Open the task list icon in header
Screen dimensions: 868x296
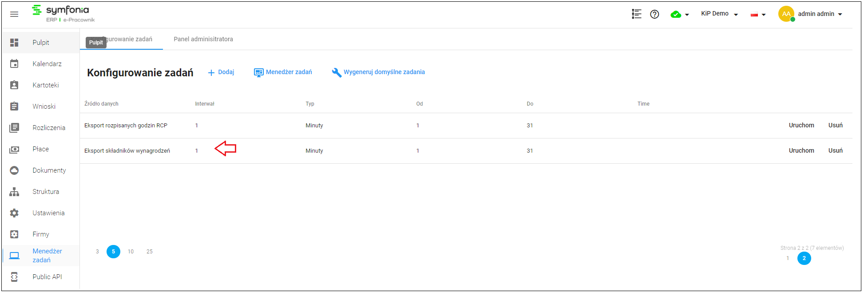pyautogui.click(x=637, y=14)
